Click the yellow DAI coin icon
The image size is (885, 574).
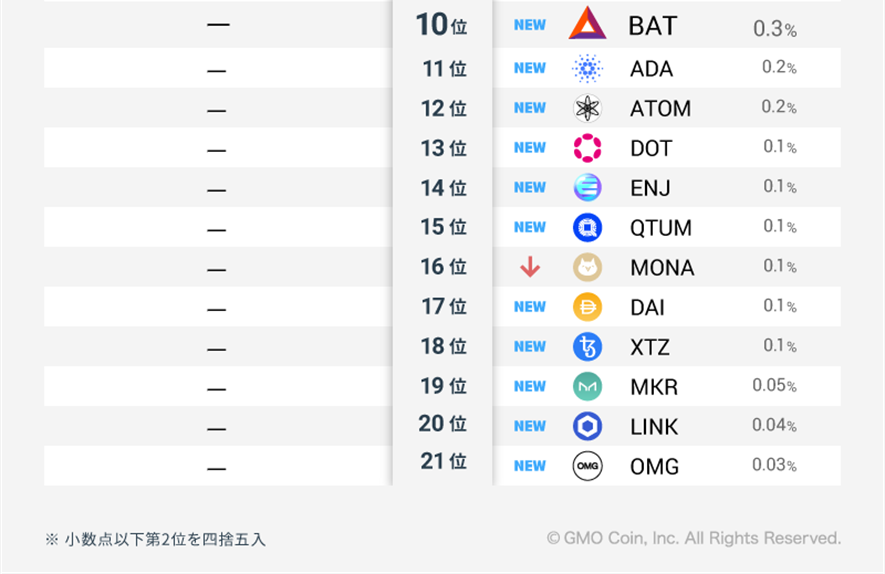pyautogui.click(x=587, y=307)
